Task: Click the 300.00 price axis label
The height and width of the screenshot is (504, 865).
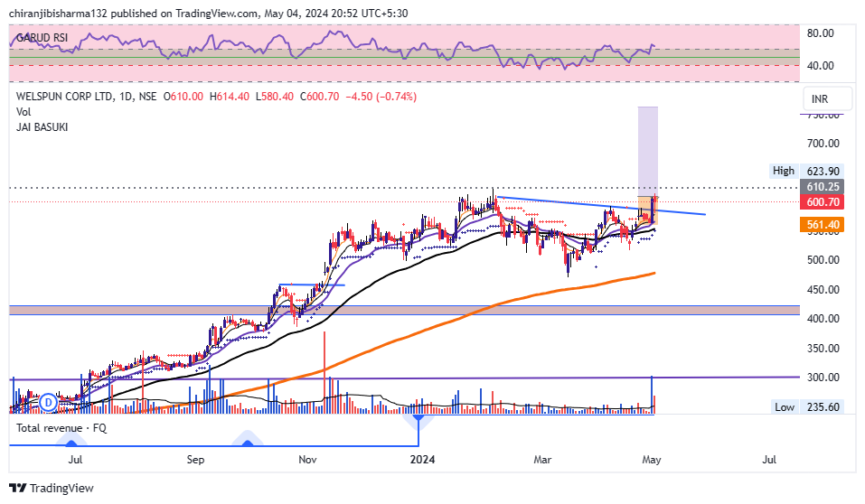Action: [823, 378]
